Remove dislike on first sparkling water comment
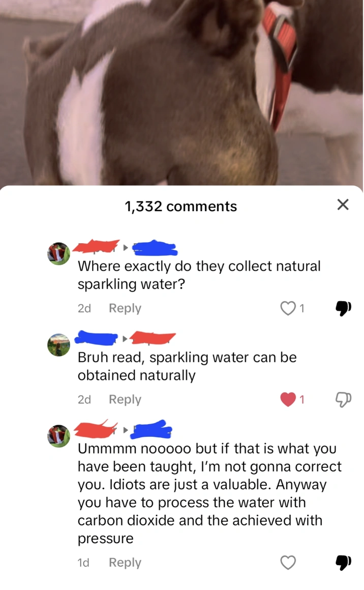 pyautogui.click(x=343, y=308)
